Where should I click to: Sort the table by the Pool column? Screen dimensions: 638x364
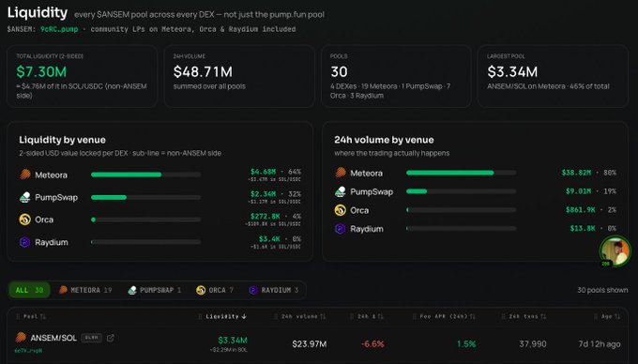31,316
